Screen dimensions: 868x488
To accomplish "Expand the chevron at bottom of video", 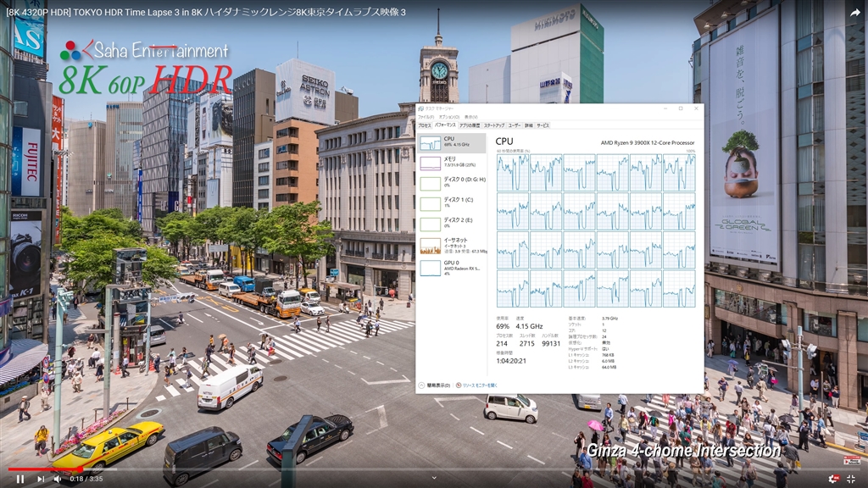I will 434,478.
